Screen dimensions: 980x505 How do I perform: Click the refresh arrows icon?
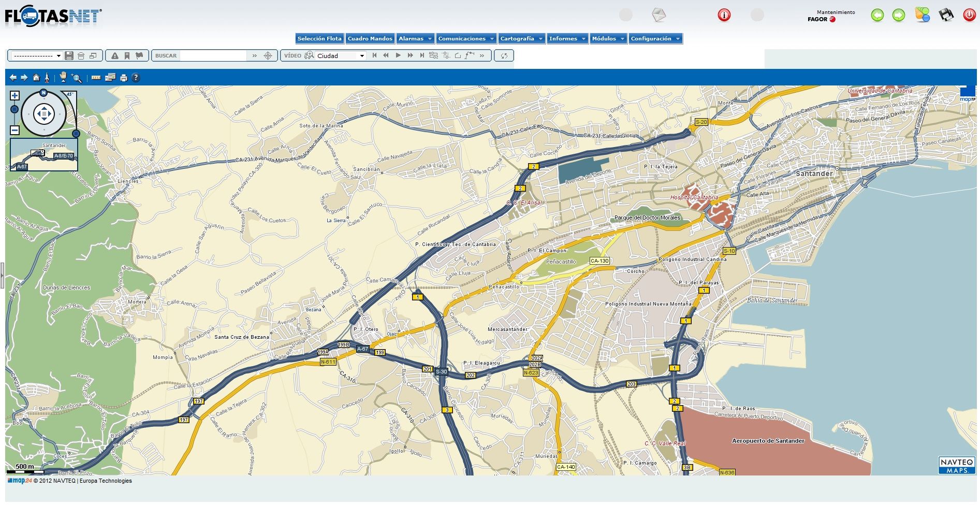coord(504,55)
